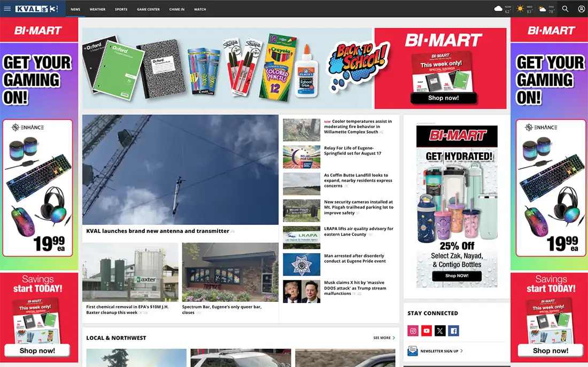Open the hamburger menu icon
Screen dimensions: 588x367
(x=7, y=9)
